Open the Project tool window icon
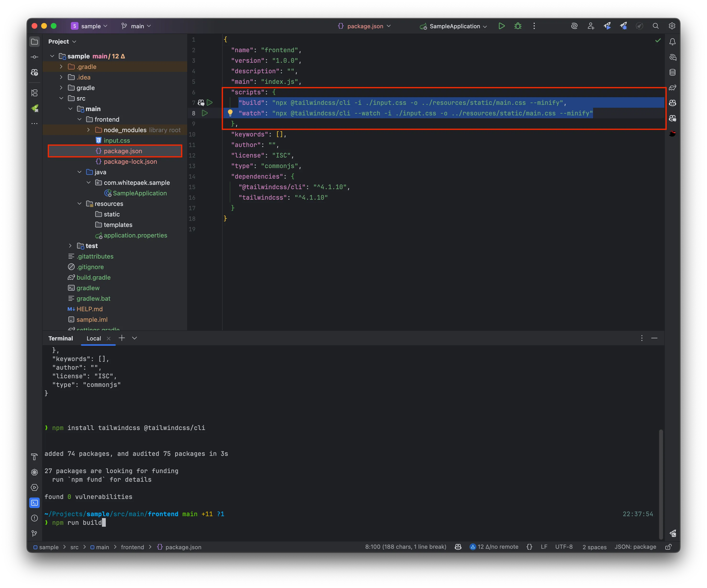707x588 pixels. [34, 42]
